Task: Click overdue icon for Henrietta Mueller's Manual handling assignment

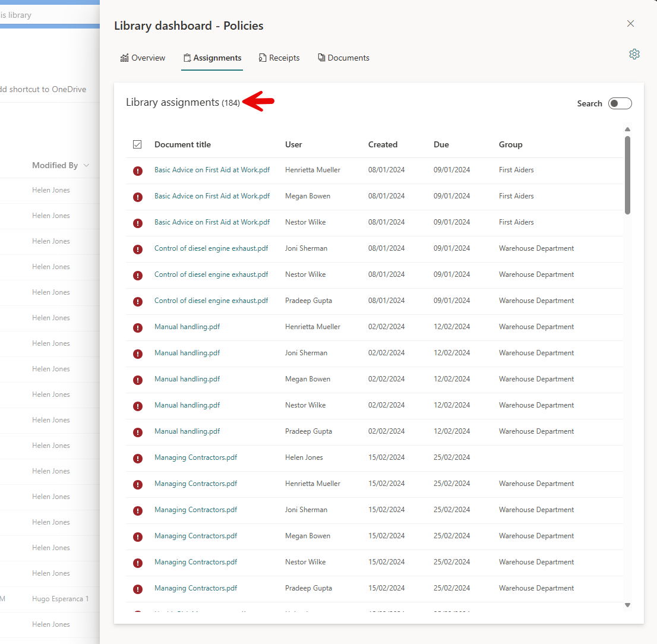Action: [x=137, y=328]
